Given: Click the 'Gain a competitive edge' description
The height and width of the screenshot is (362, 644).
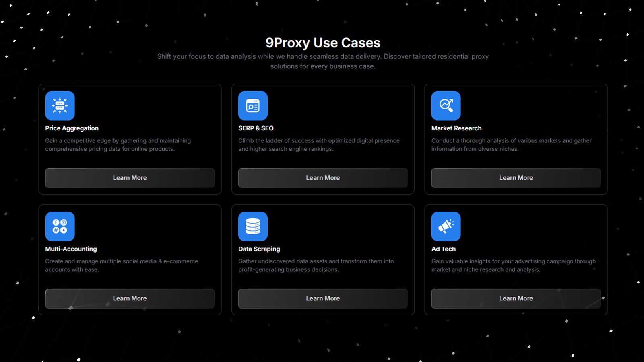Looking at the screenshot, I should (x=118, y=145).
